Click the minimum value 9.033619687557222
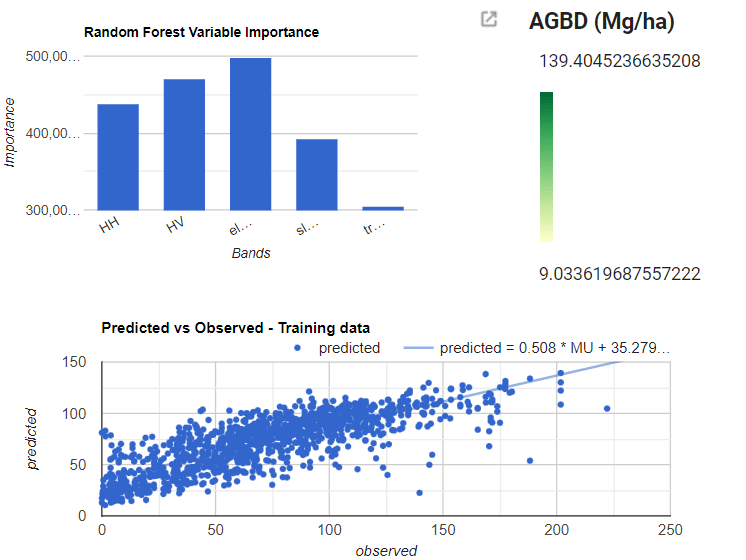 (x=619, y=273)
